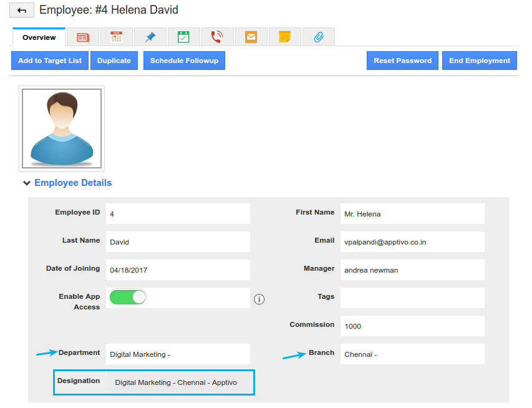This screenshot has width=532, height=408.
Task: Disable the Enable App Access toggle
Action: coord(127,298)
